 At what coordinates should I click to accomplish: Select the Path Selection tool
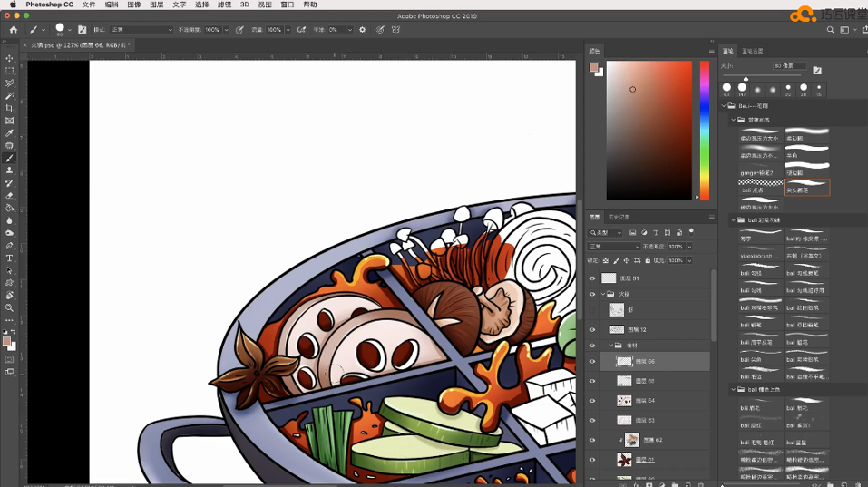click(x=9, y=270)
